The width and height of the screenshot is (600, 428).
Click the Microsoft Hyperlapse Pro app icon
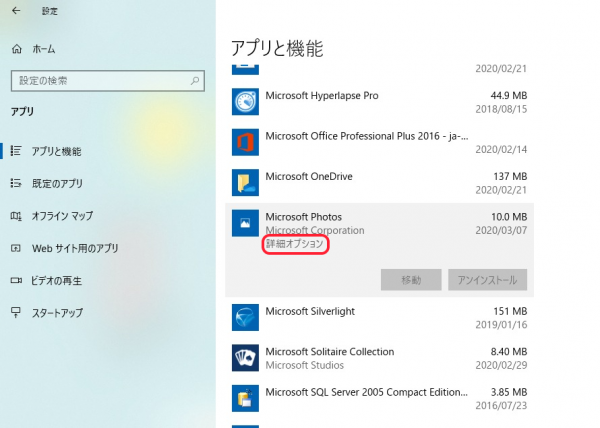pyautogui.click(x=245, y=101)
